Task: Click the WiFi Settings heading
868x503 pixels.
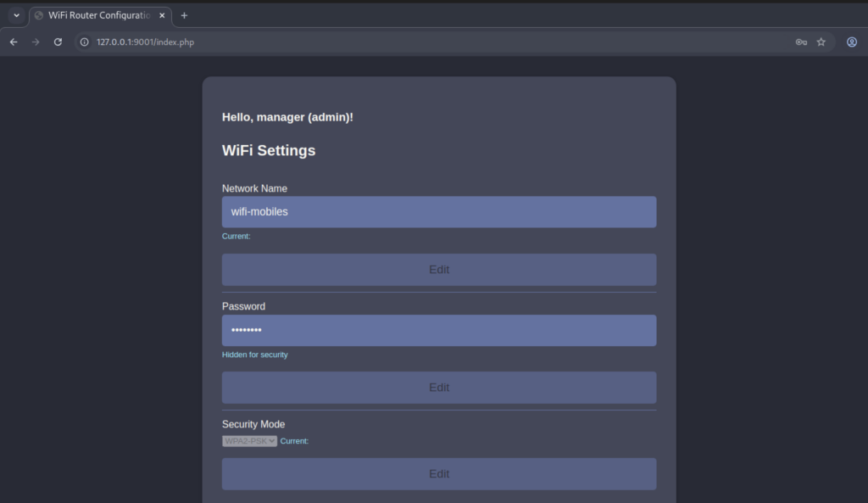Action: (x=269, y=150)
